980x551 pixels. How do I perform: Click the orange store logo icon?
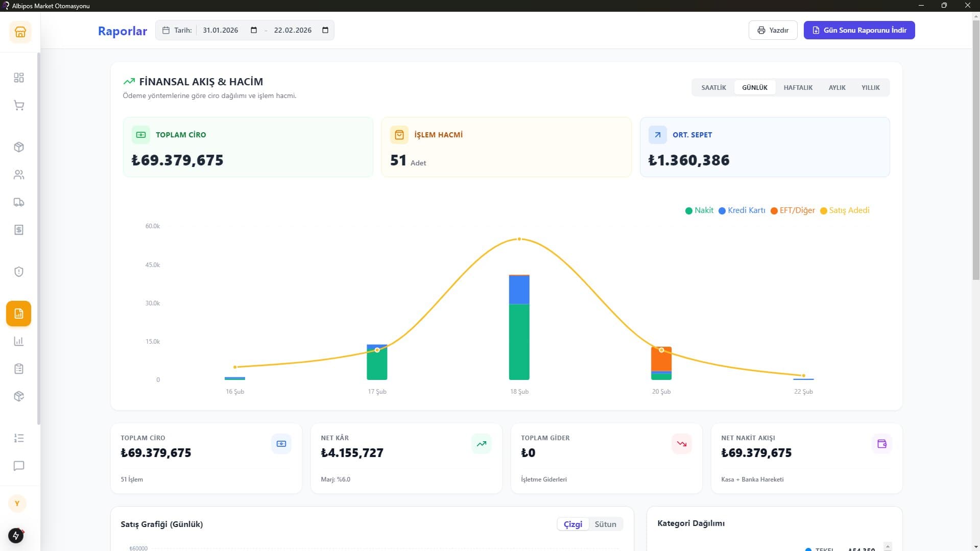click(20, 32)
